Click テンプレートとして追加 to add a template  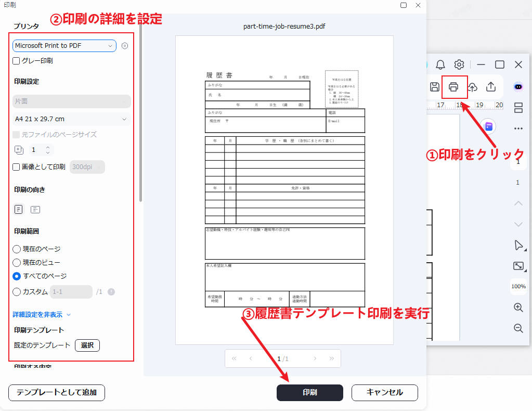point(56,393)
